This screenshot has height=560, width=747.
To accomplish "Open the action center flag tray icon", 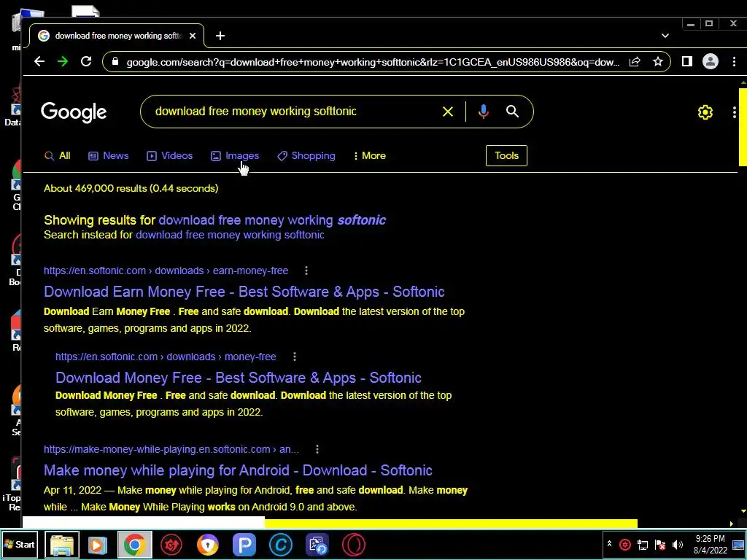I will [660, 545].
